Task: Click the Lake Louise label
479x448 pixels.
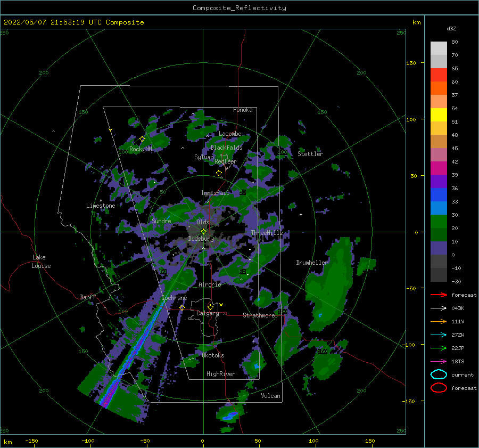Action: pyautogui.click(x=41, y=262)
